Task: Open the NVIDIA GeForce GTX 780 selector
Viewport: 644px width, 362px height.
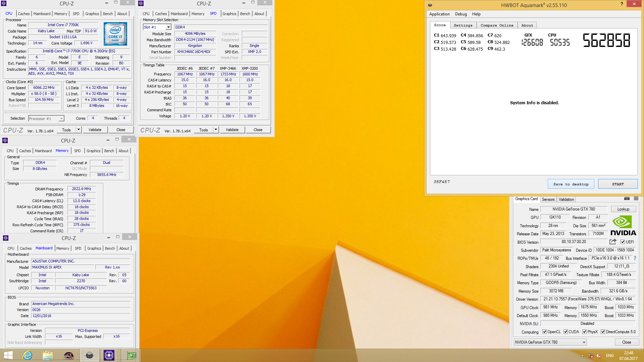Action: click(x=550, y=342)
